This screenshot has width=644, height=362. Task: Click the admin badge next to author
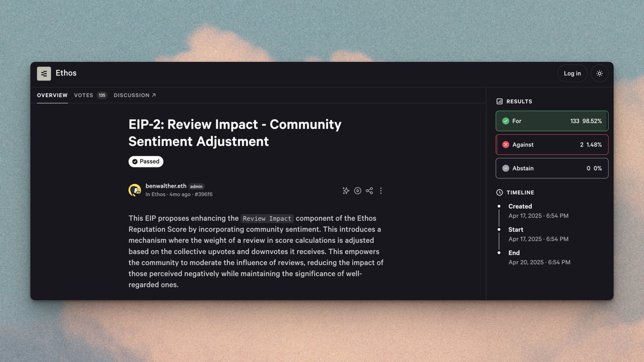[x=196, y=187]
